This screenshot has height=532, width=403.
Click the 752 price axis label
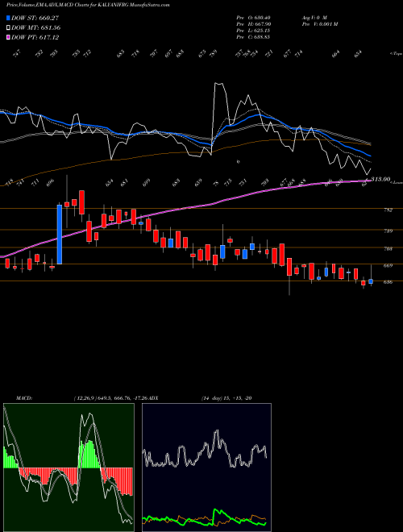(388, 210)
